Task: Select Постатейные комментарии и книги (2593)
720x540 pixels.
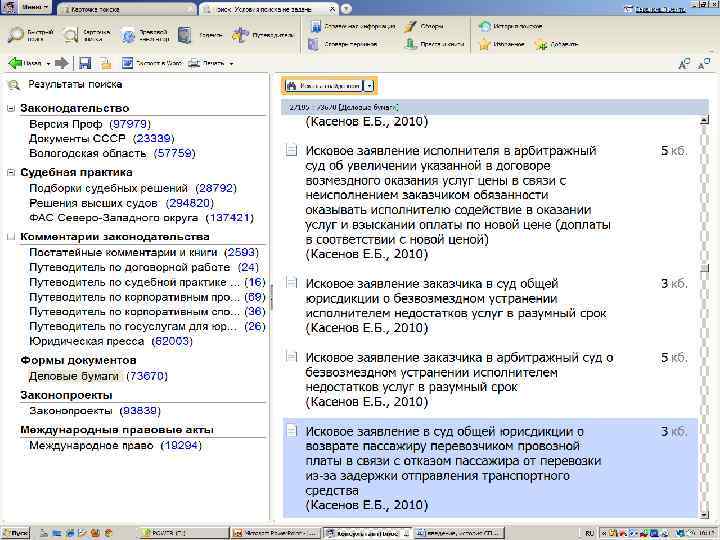Action: [144, 253]
